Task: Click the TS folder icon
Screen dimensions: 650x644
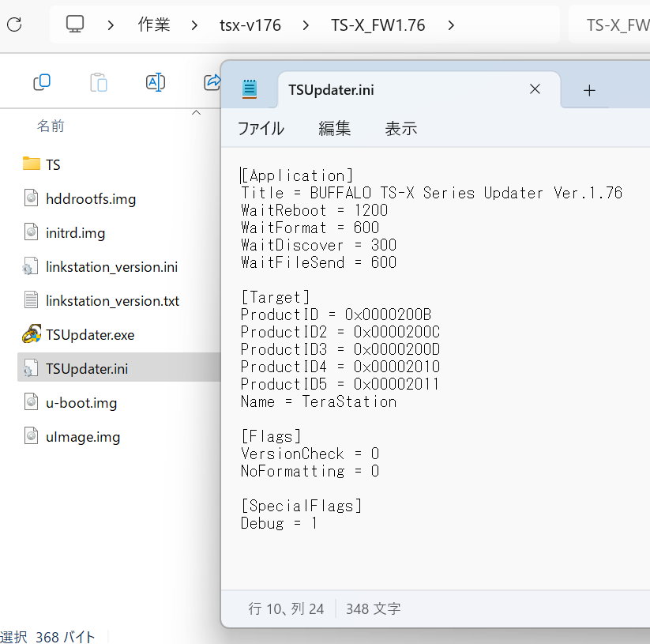Action: coord(31,164)
